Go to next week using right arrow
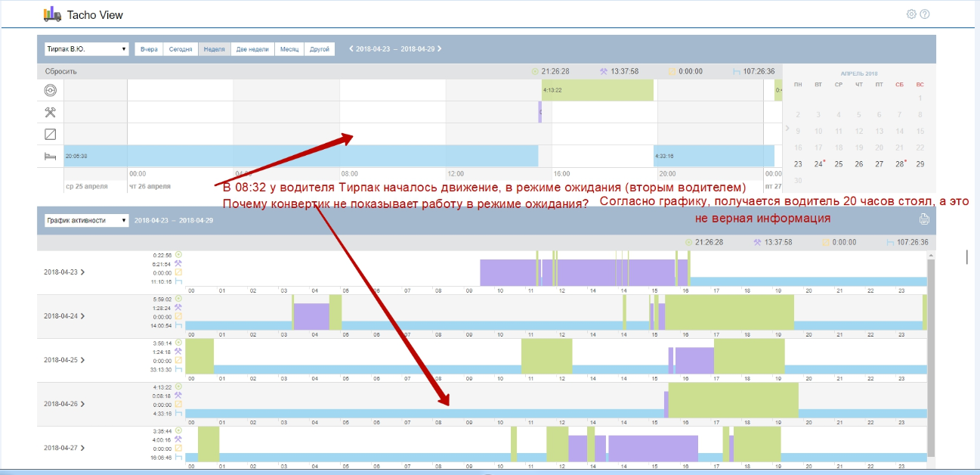980x475 pixels. [x=440, y=49]
